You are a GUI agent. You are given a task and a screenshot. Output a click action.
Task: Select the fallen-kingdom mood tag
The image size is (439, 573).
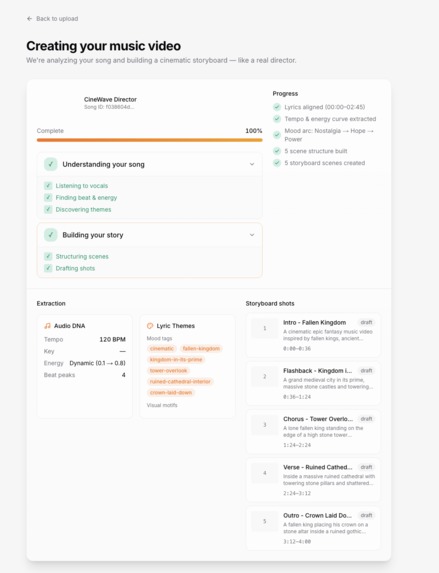(201, 349)
